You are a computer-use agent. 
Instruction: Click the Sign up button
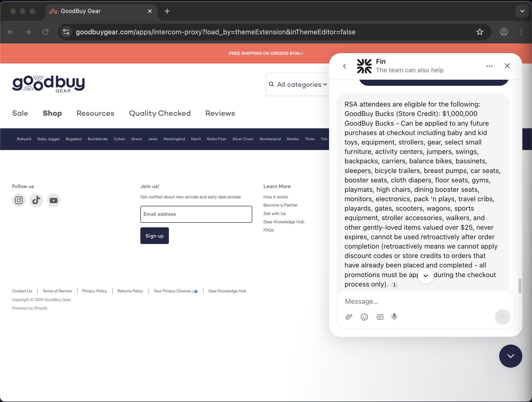pos(154,236)
